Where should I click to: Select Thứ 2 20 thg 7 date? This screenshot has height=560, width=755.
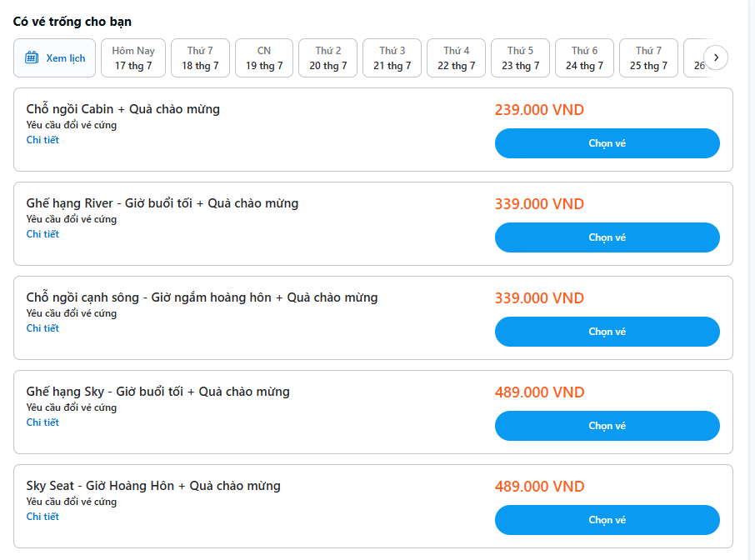327,57
